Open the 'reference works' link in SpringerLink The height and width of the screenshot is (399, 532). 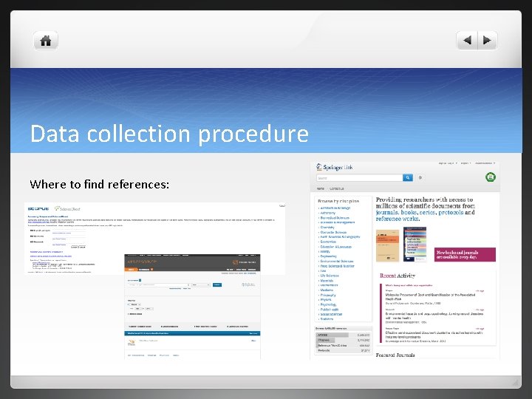click(x=398, y=219)
